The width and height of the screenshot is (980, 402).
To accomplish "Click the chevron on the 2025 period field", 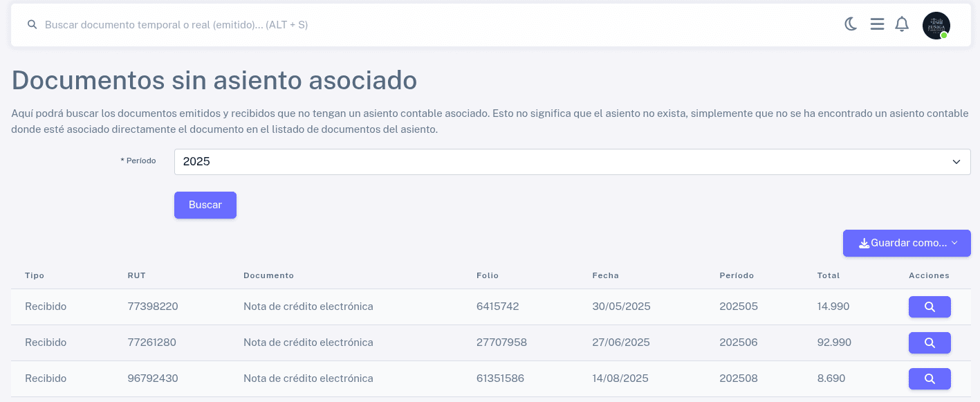I will [956, 162].
